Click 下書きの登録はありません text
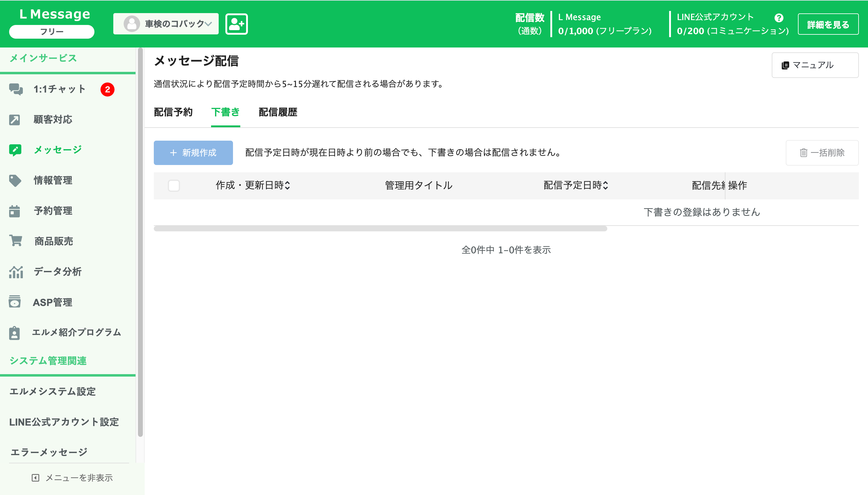Image resolution: width=868 pixels, height=495 pixels. point(702,212)
